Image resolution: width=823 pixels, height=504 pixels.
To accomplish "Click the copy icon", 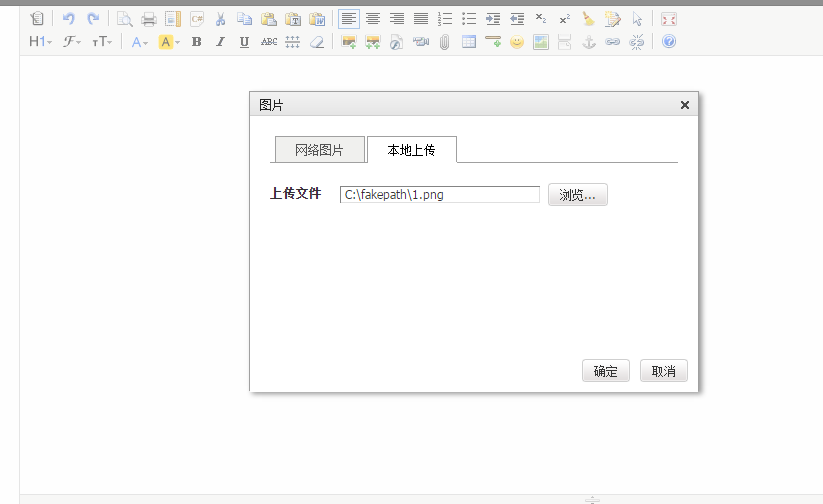I will [x=245, y=19].
